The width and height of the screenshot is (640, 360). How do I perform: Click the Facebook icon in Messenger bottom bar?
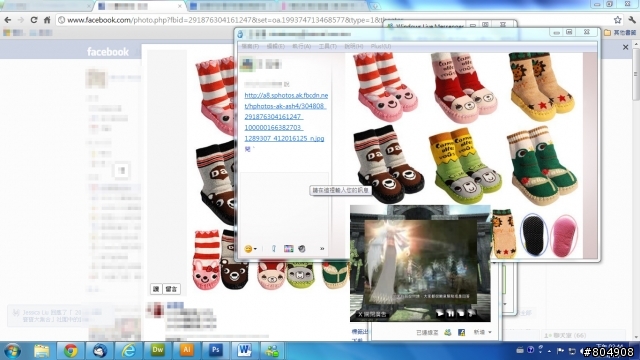[x=462, y=332]
